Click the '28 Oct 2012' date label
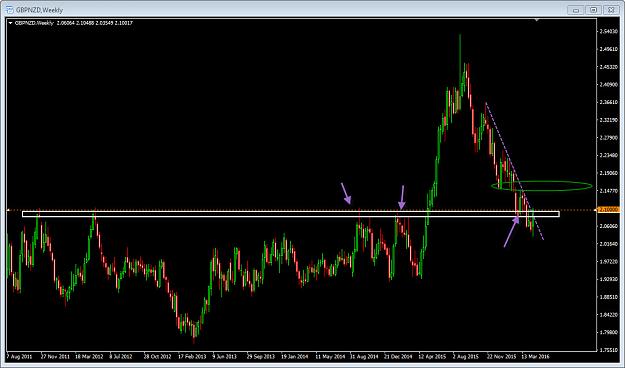The width and height of the screenshot is (625, 368). 158,356
